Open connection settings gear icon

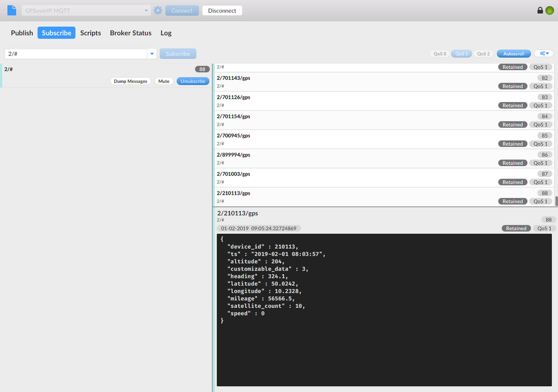pos(158,10)
